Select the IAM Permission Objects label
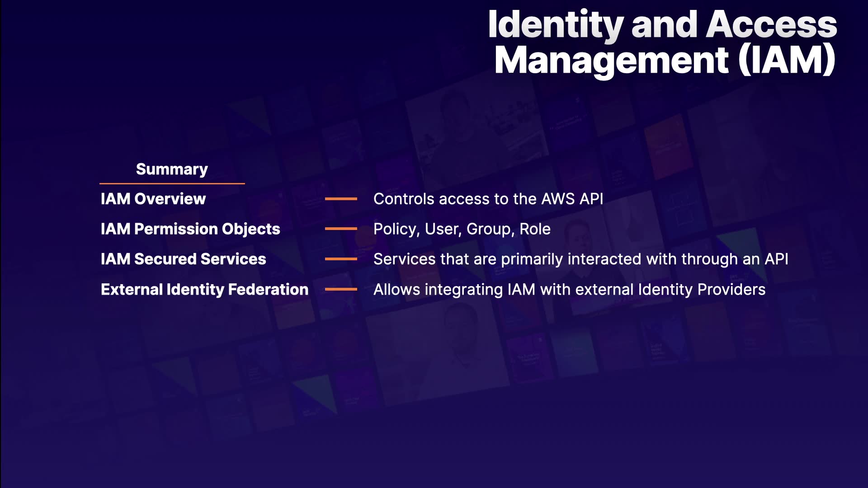 [x=190, y=229]
